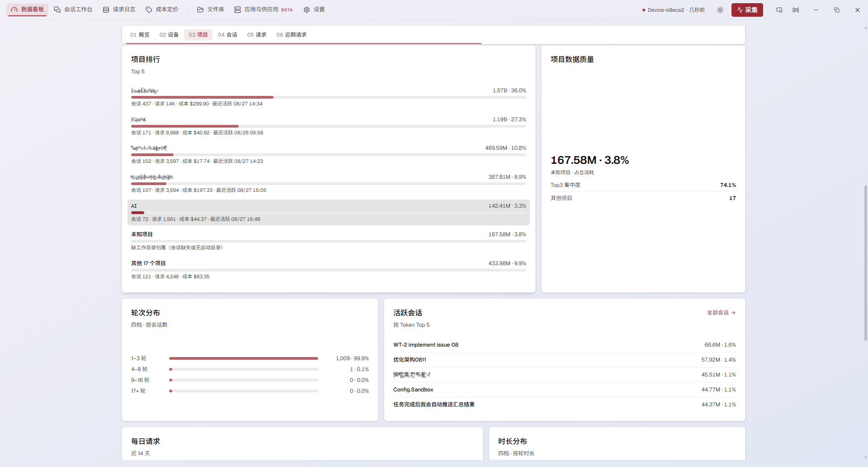
Task: Open 文件库 page
Action: [x=211, y=10]
